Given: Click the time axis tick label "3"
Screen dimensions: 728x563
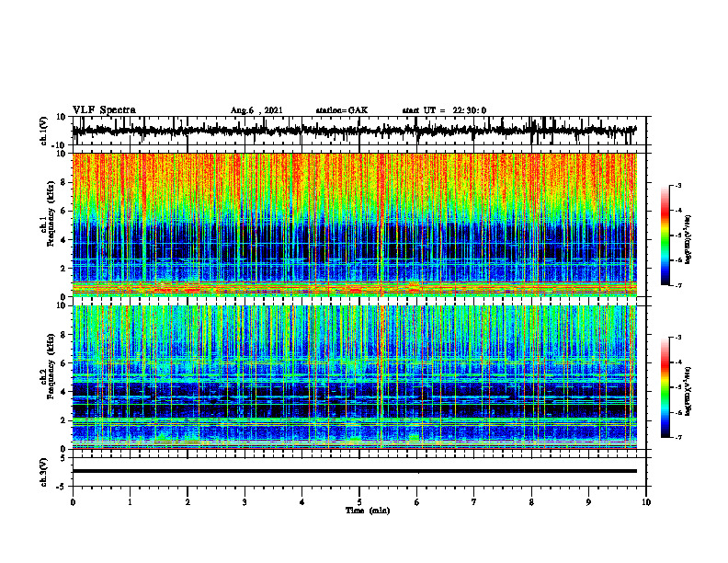Looking at the screenshot, I should tap(245, 502).
